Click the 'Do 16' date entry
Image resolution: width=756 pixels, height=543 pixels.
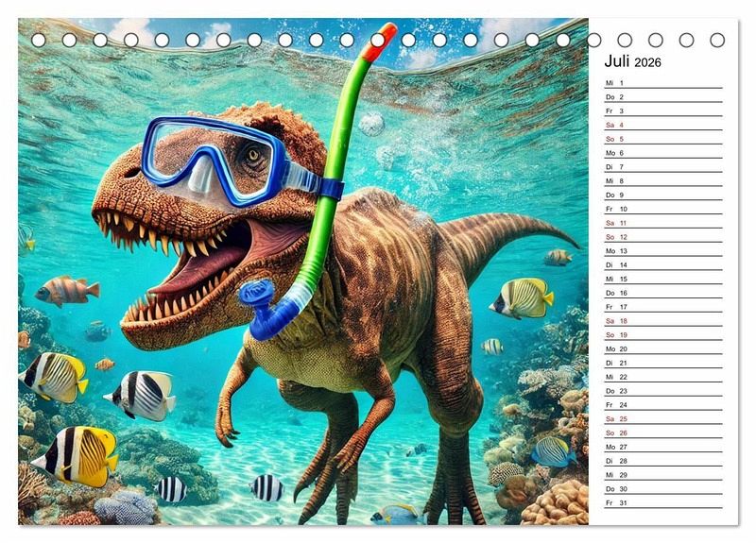pos(663,293)
